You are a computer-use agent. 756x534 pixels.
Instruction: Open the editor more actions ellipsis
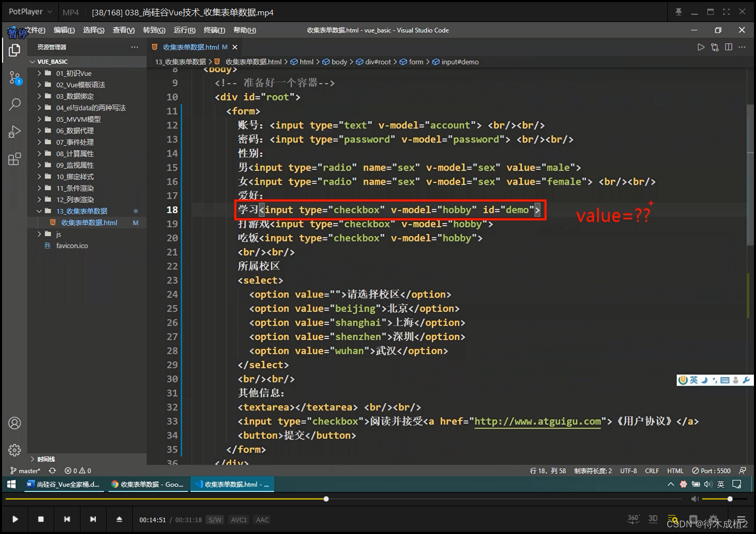click(x=742, y=47)
